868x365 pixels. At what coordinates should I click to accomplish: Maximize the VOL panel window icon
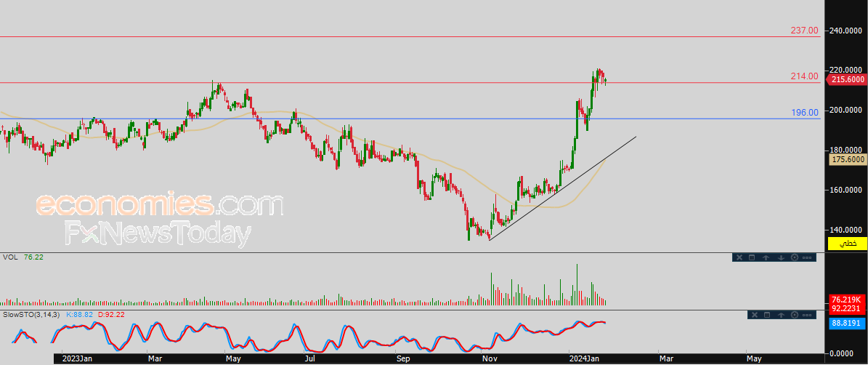[752, 257]
